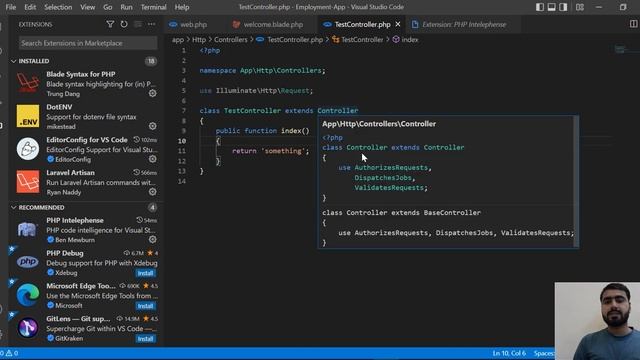Click the DotENV extension logo
This screenshot has height=360, width=640.
[x=28, y=116]
